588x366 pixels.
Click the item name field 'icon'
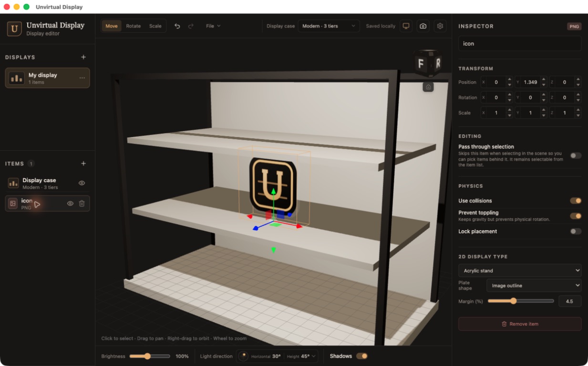520,43
